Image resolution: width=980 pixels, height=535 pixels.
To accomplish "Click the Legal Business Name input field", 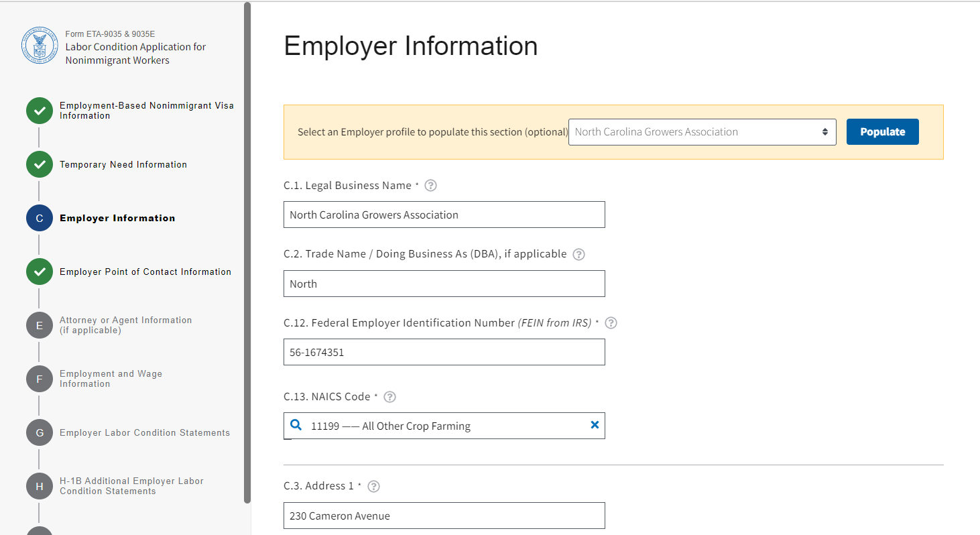I will point(444,215).
